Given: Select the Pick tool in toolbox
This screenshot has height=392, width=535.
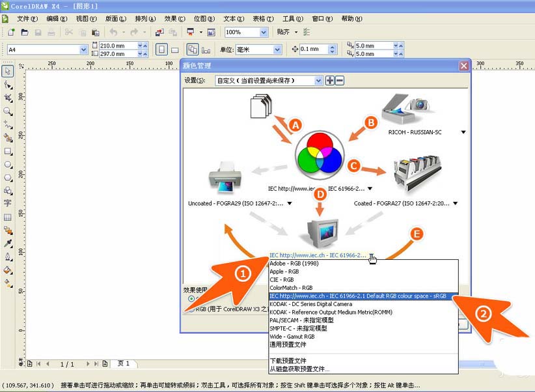Looking at the screenshot, I should coord(8,71).
